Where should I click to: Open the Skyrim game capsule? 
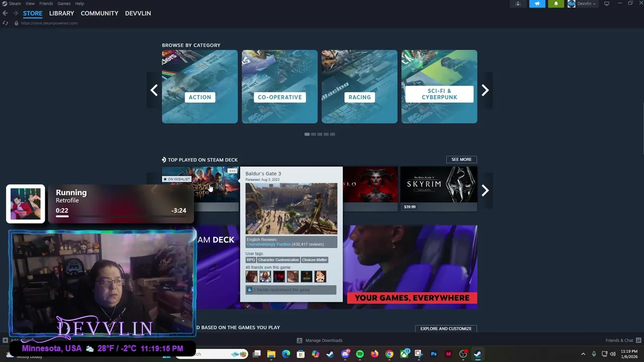(x=439, y=189)
